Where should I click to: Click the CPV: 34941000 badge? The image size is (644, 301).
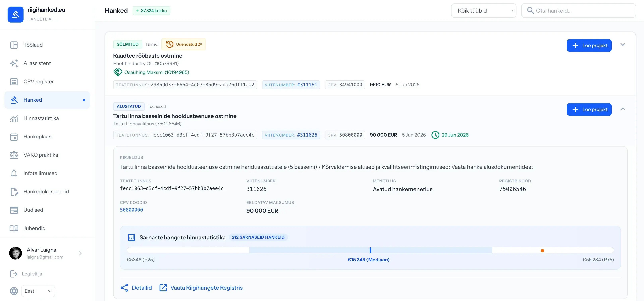345,85
